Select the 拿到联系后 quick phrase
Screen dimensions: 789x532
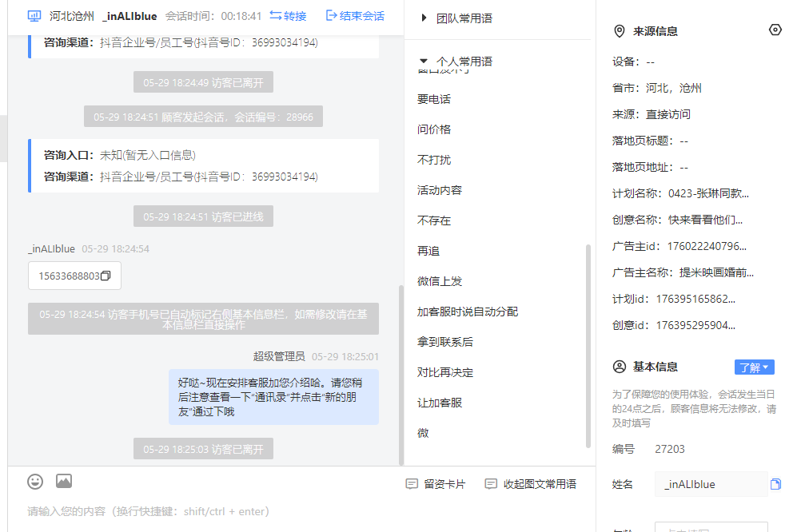pos(444,342)
